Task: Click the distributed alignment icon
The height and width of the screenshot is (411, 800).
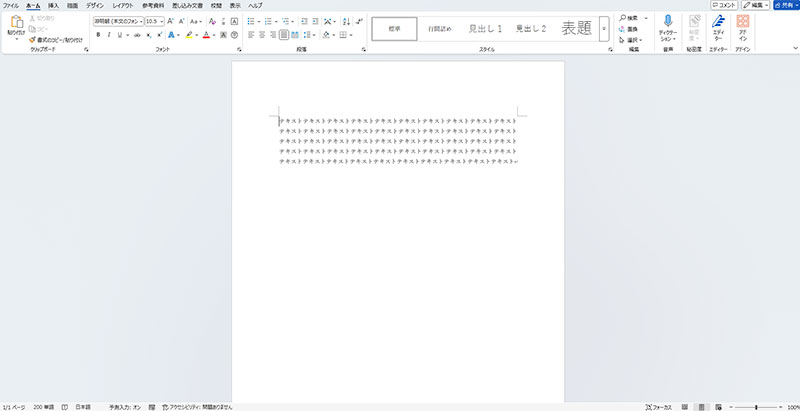Action: coord(295,35)
